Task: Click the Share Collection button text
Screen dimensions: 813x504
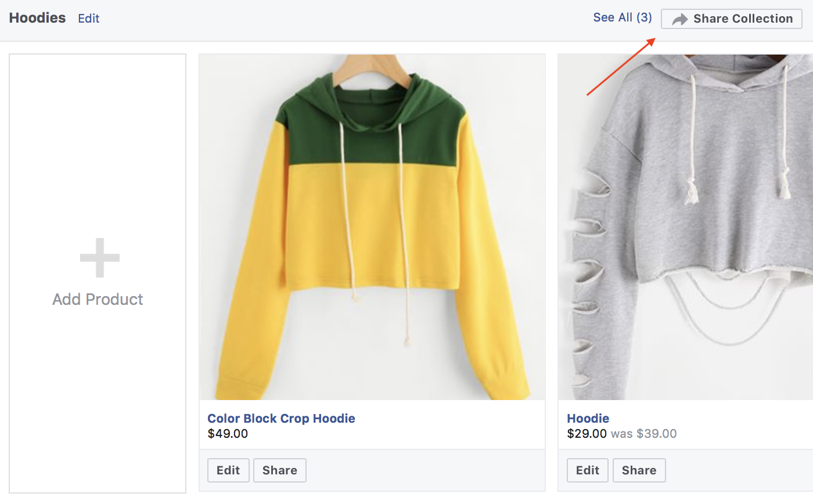Action: pos(743,19)
